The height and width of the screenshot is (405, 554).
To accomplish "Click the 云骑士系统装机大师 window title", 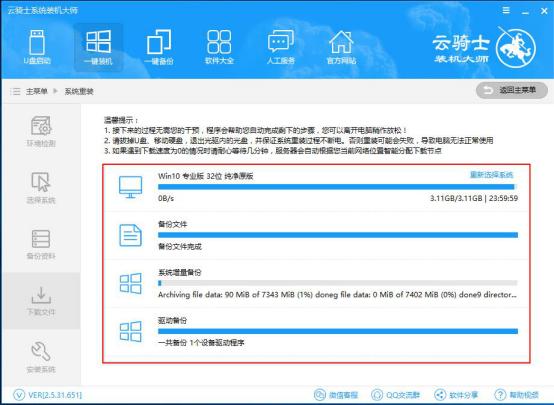I will (42, 10).
